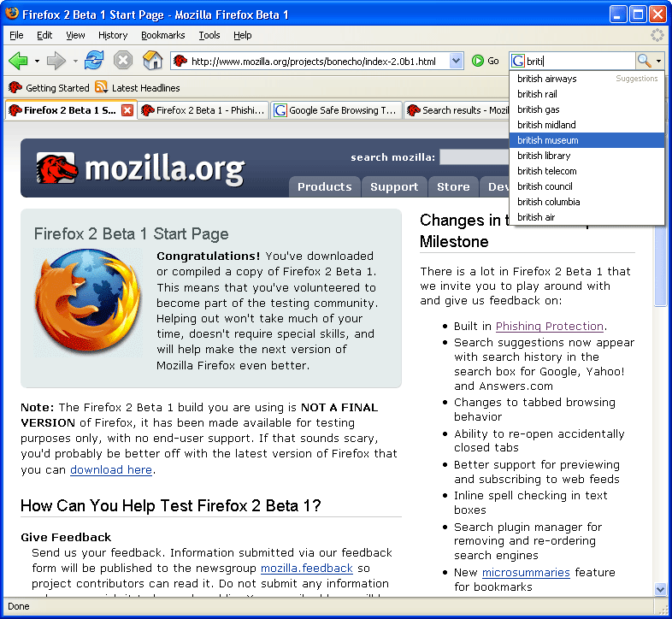This screenshot has width=672, height=619.
Task: Click the magnifier search button
Action: point(644,61)
